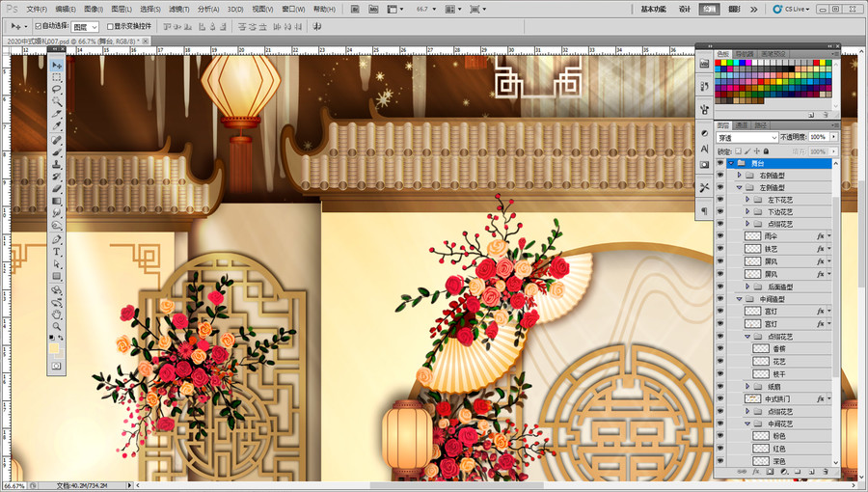Click Lock all padlock icon in the Layers panel
The width and height of the screenshot is (868, 492).
(x=766, y=151)
